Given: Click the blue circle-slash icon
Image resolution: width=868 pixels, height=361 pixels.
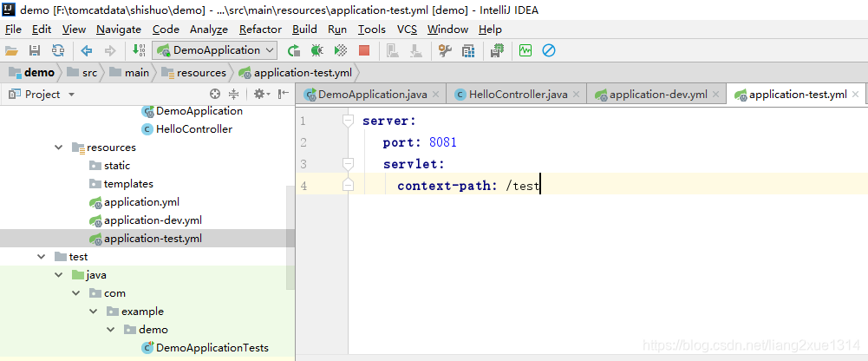Looking at the screenshot, I should click(x=549, y=51).
